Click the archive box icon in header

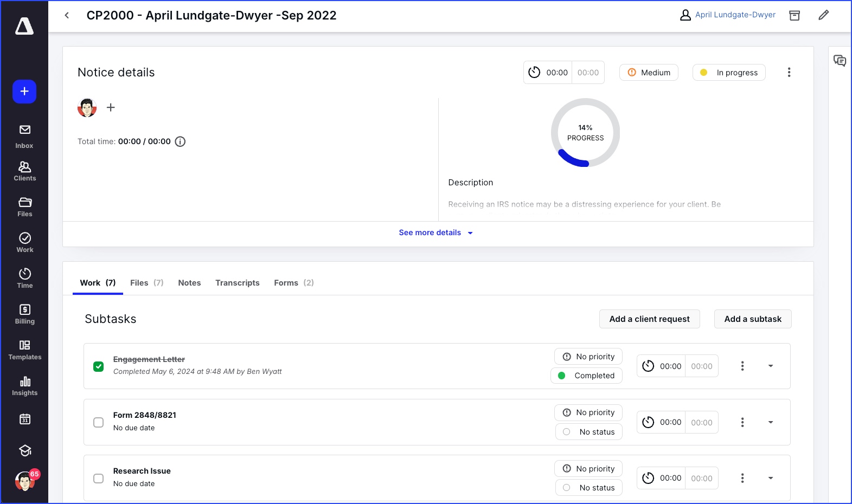[x=795, y=15]
